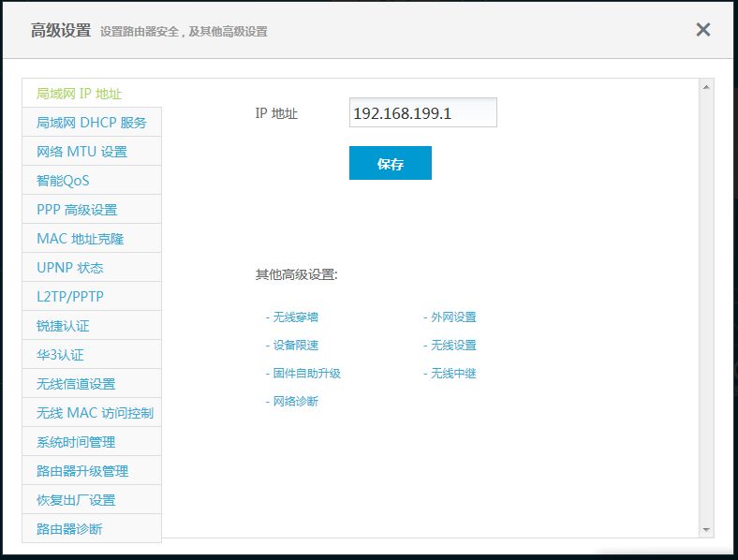This screenshot has height=560, width=738.
Task: Open the 局域网 DHCP 服务 menu item
Action: coord(92,123)
